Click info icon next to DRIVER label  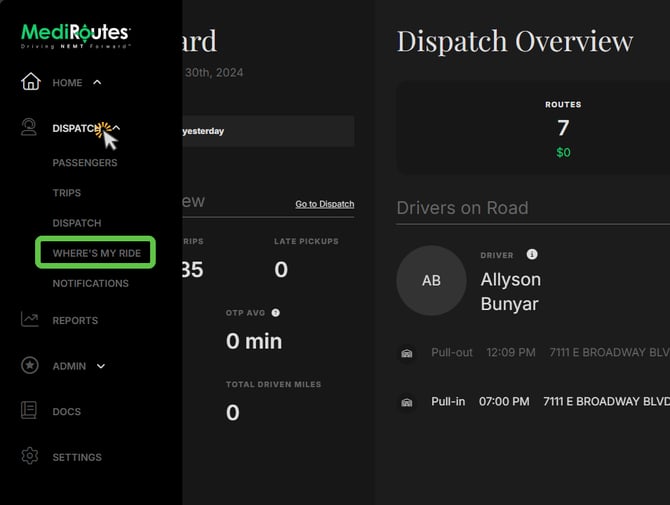coord(532,255)
